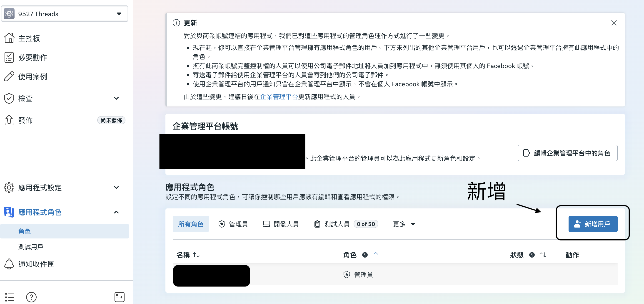Click the 9527 Threads app atom icon
This screenshot has height=304, width=644.
point(9,14)
